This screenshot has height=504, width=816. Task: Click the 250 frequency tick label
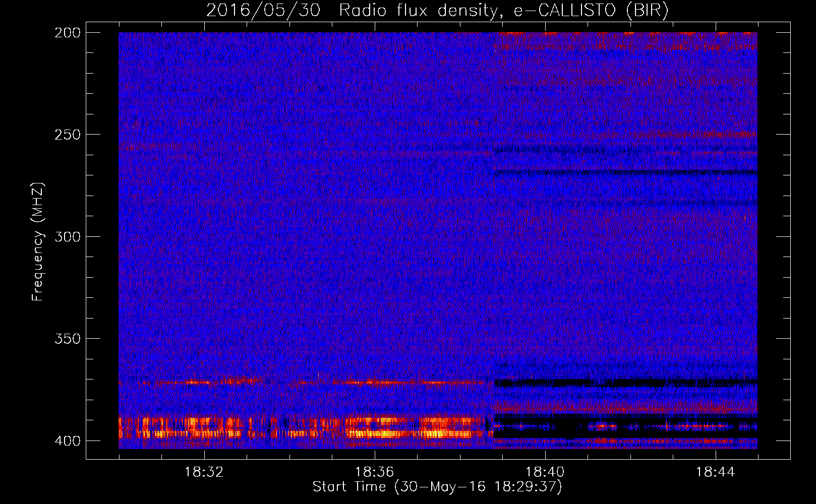click(x=67, y=135)
